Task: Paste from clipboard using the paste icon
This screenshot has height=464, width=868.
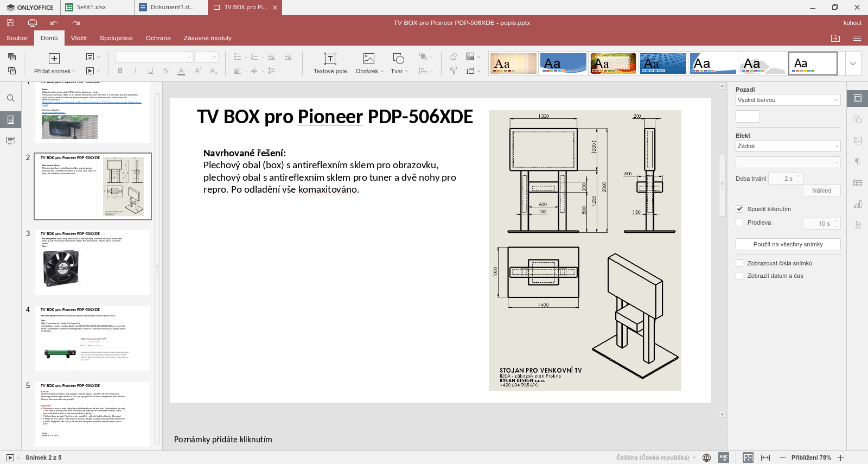Action: pyautogui.click(x=12, y=71)
